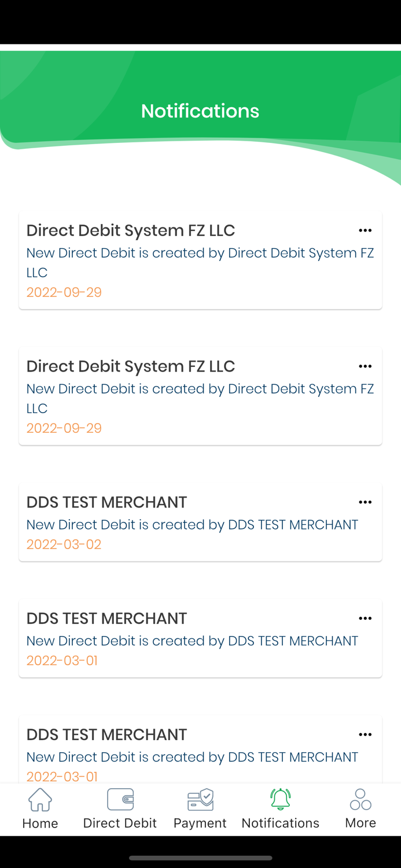Open the Home screen icon
Screen dimensions: 401x868
tap(40, 799)
